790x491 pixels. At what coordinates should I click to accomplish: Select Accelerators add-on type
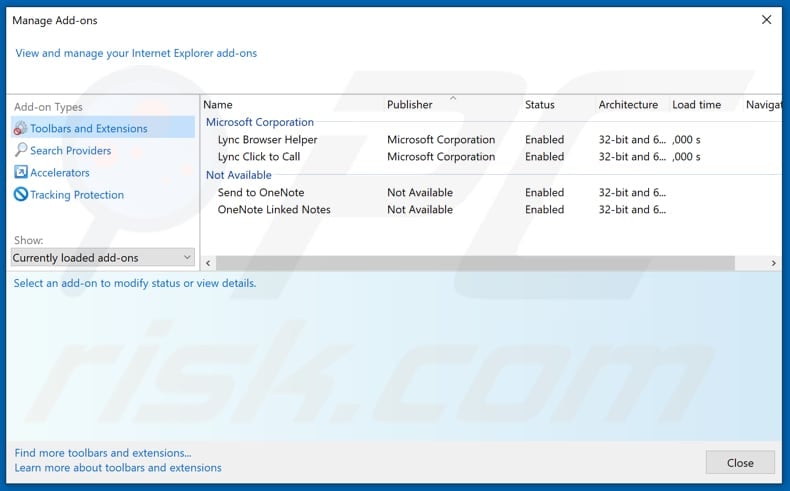click(60, 173)
